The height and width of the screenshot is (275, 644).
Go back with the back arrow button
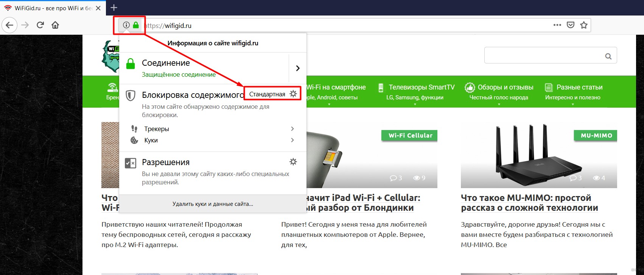click(x=9, y=25)
